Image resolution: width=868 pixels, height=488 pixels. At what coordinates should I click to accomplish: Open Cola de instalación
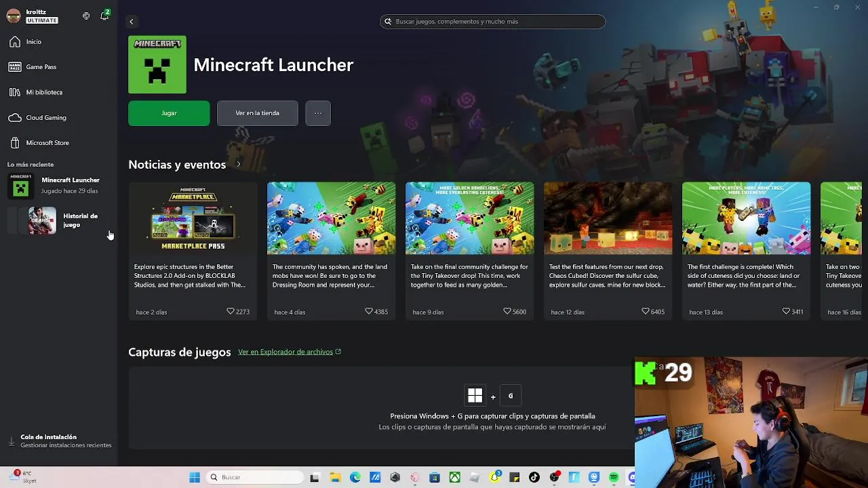point(59,441)
